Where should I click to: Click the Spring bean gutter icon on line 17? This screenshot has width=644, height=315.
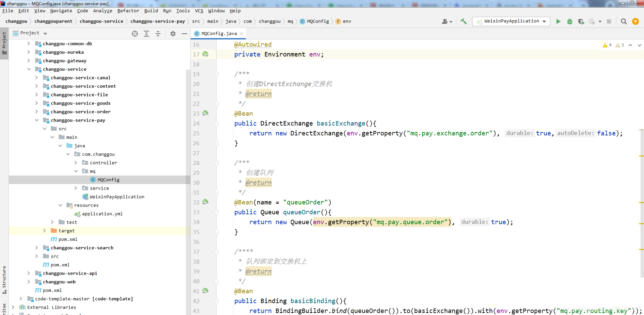coord(205,54)
